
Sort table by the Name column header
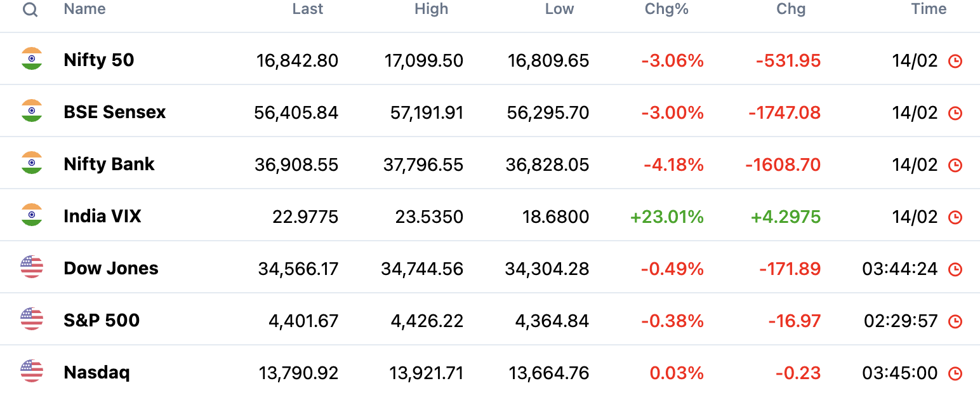84,9
